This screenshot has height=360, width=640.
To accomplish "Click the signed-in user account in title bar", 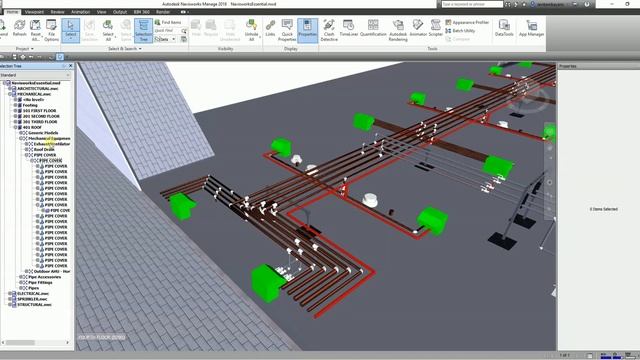I will (548, 4).
